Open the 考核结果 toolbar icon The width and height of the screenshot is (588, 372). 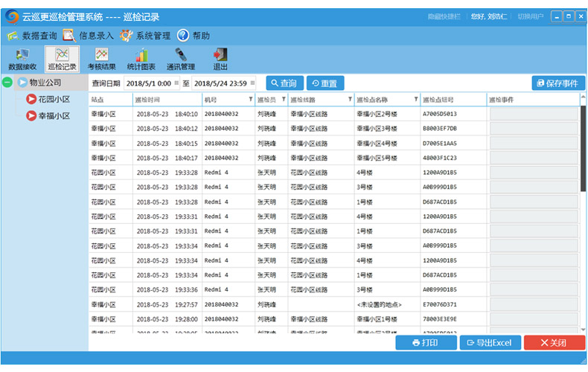click(x=102, y=60)
